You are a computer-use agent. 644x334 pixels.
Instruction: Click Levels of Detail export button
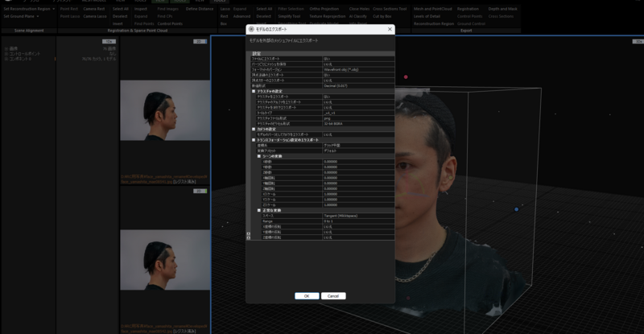pyautogui.click(x=427, y=16)
